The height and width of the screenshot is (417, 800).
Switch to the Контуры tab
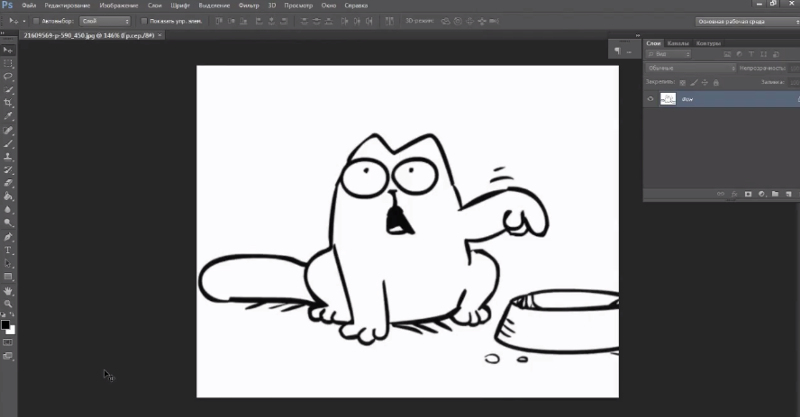708,43
